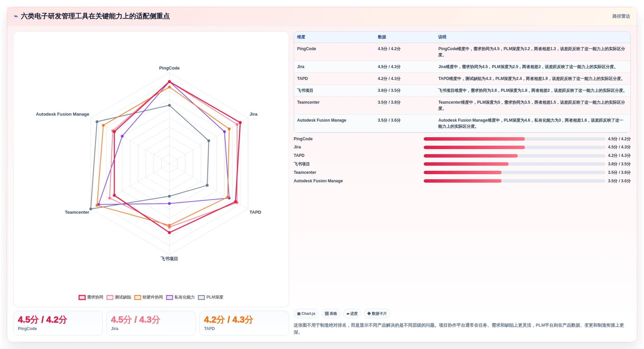The height and width of the screenshot is (349, 644).
Task: Select the 飞书项目 table row name
Action: pyautogui.click(x=305, y=90)
